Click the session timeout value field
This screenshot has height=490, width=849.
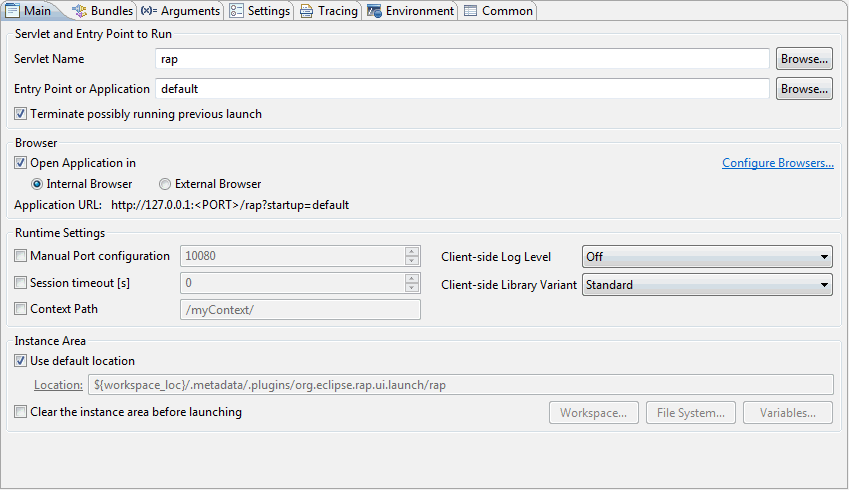click(293, 283)
